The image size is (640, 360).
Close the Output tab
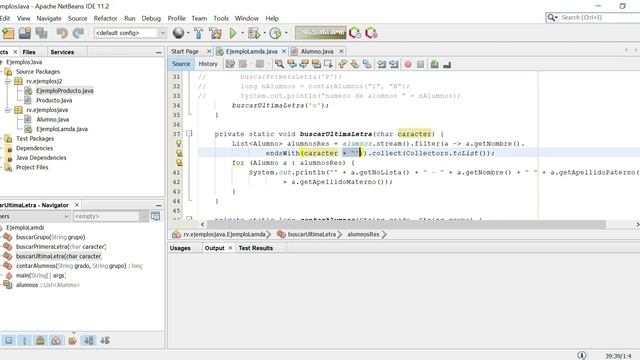(230, 248)
